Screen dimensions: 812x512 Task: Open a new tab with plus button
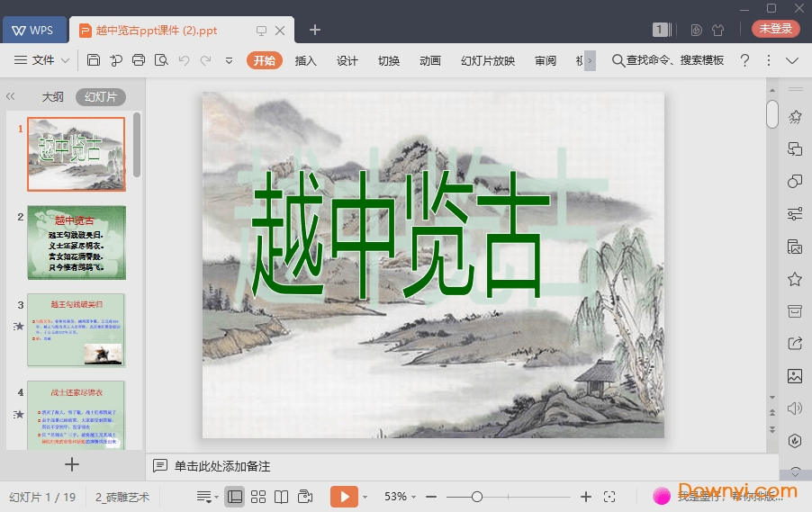tap(315, 30)
